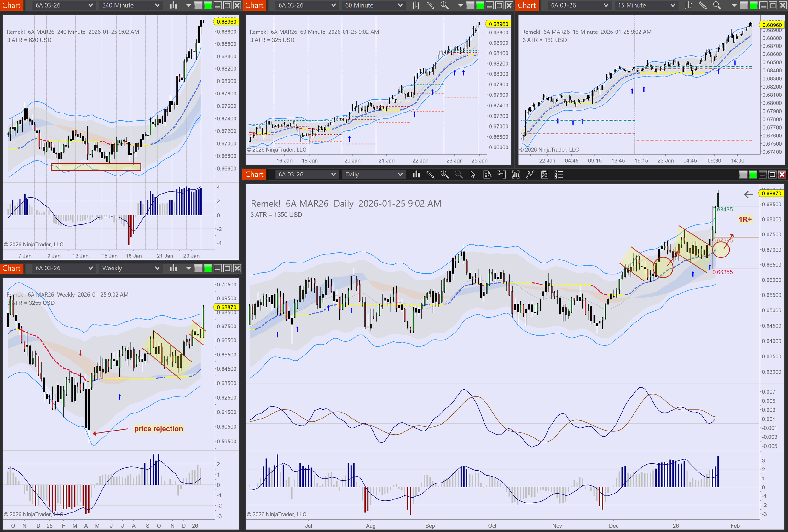
Task: Toggle green instrument link on Daily chart
Action: pos(753,175)
